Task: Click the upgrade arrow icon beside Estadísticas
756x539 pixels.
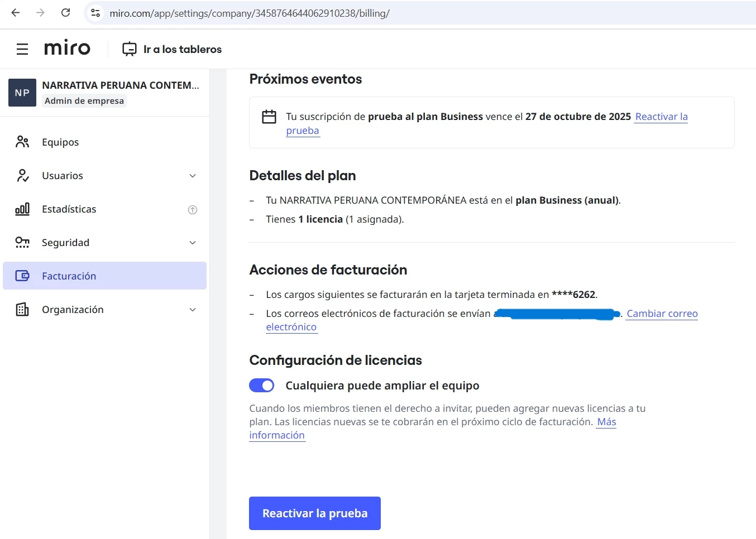Action: [193, 210]
